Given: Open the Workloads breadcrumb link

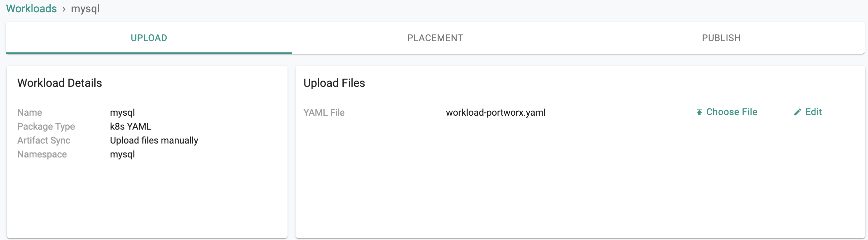Looking at the screenshot, I should 31,8.
